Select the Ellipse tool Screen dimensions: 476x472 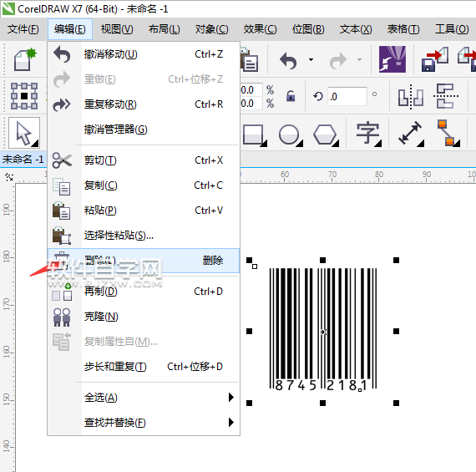[291, 134]
